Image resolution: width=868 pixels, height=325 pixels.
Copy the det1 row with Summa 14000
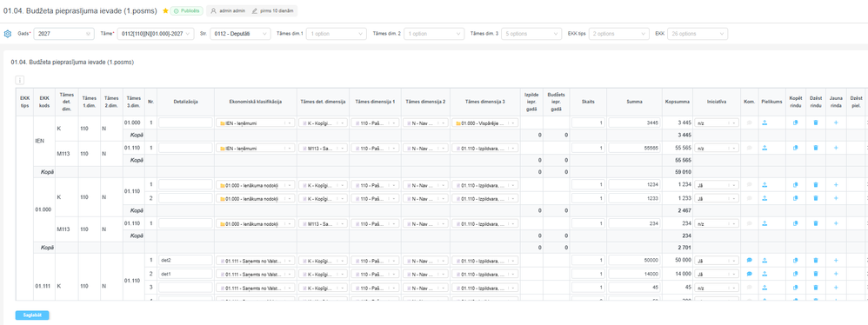point(796,274)
